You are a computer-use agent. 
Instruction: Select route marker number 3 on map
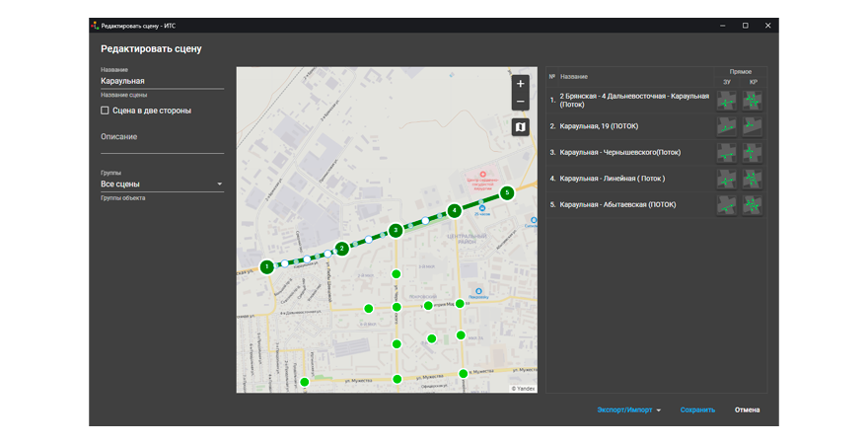click(396, 230)
